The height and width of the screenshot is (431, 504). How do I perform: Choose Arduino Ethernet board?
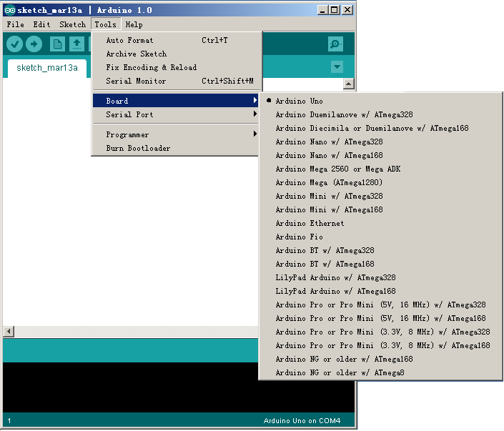click(x=380, y=223)
